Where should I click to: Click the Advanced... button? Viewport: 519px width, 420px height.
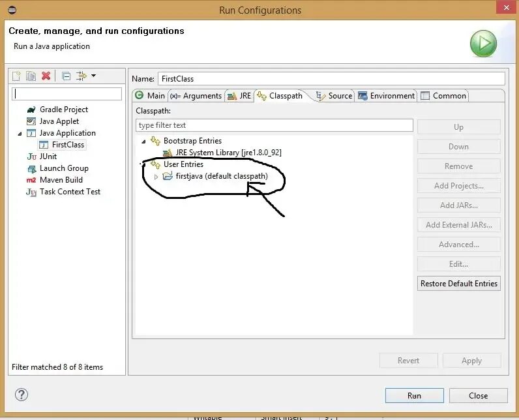tap(459, 245)
